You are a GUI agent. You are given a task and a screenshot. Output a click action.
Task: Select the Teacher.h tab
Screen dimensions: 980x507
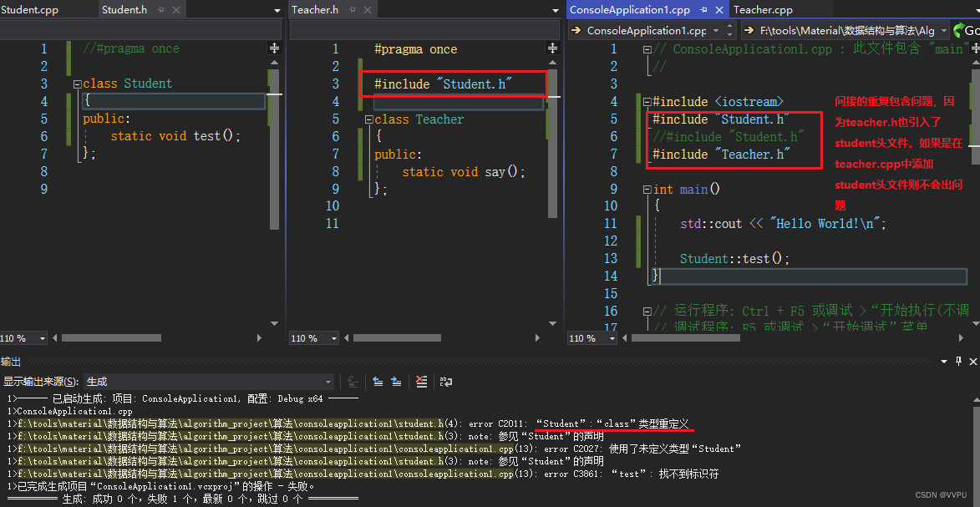[314, 9]
